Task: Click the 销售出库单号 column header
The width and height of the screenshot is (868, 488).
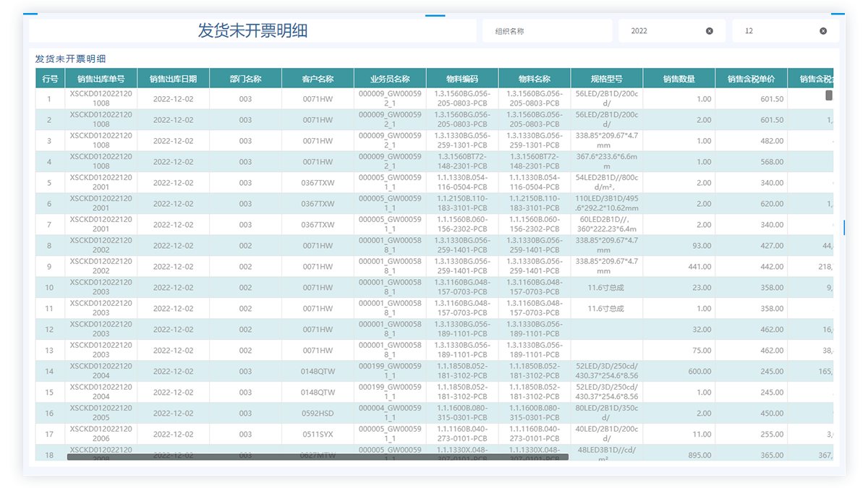Action: click(101, 79)
